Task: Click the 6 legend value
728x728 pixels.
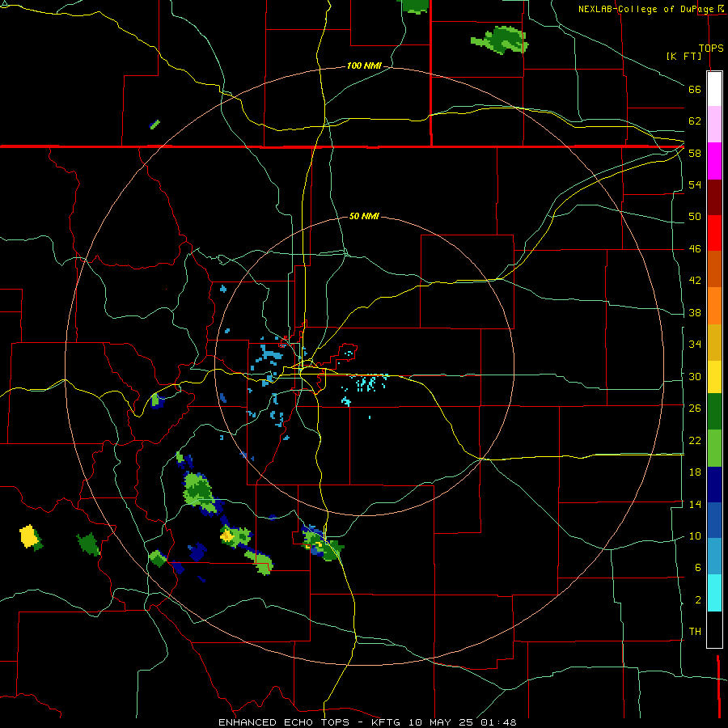Action: click(697, 567)
